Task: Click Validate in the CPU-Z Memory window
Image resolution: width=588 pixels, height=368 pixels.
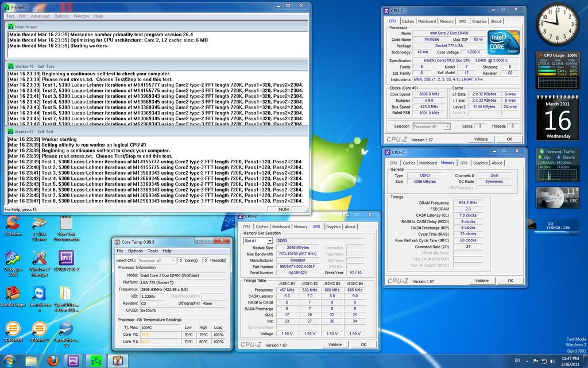Action: click(x=482, y=281)
